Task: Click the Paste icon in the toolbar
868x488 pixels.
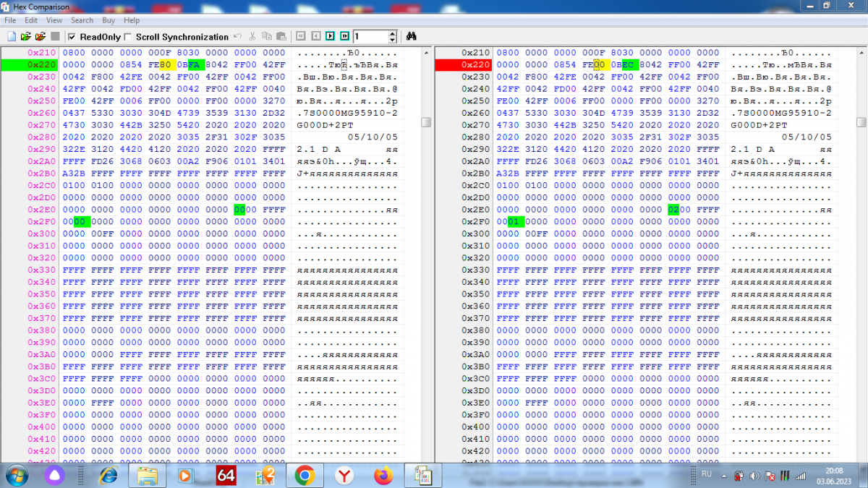Action: click(281, 36)
